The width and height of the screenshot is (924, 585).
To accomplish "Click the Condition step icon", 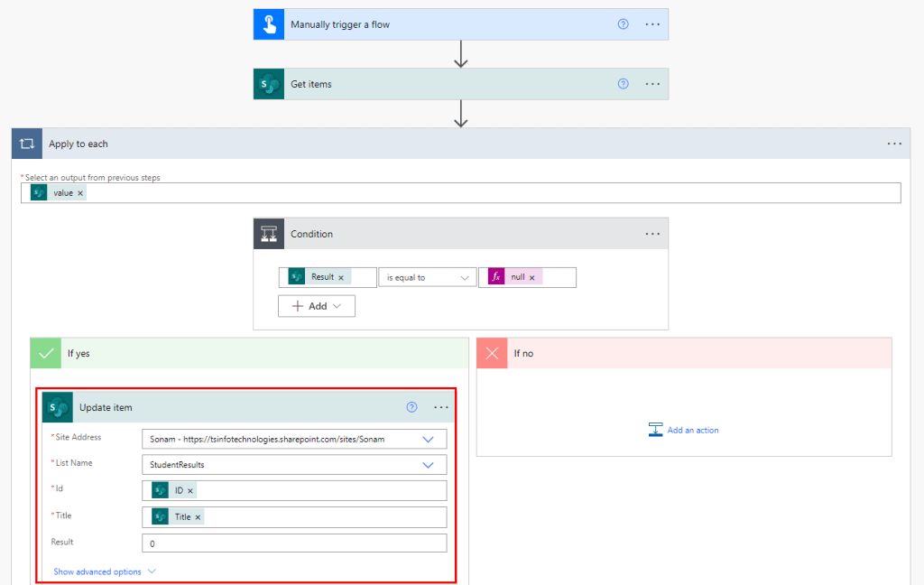I will coord(269,234).
